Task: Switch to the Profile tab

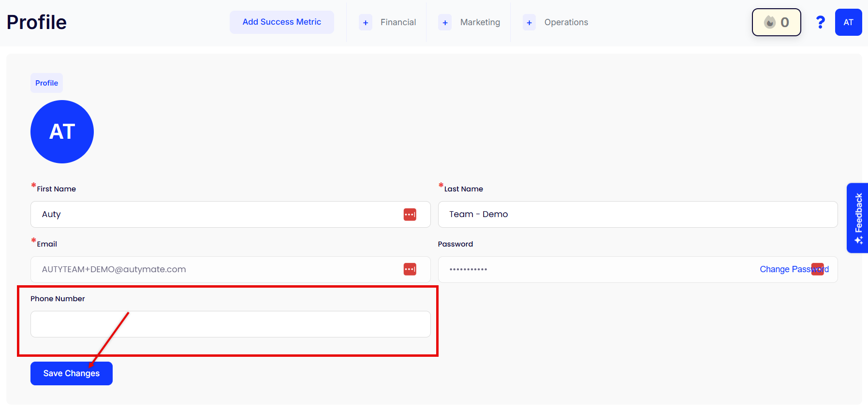Action: (46, 83)
